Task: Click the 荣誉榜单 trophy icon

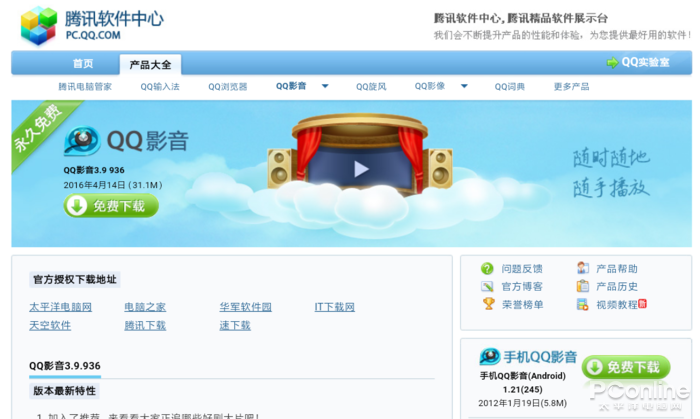Action: click(x=488, y=304)
